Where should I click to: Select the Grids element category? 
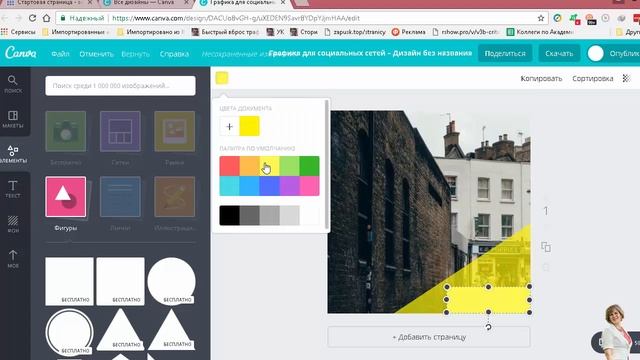click(x=120, y=131)
